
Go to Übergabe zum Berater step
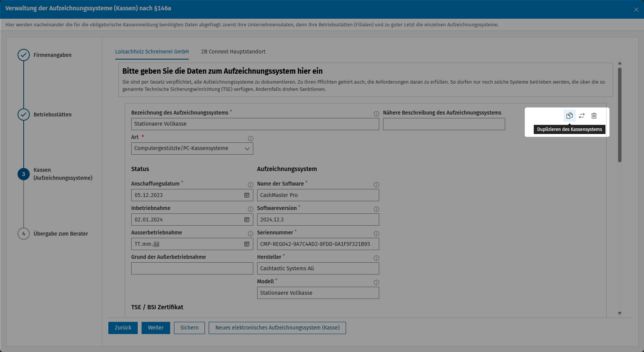[x=53, y=234]
